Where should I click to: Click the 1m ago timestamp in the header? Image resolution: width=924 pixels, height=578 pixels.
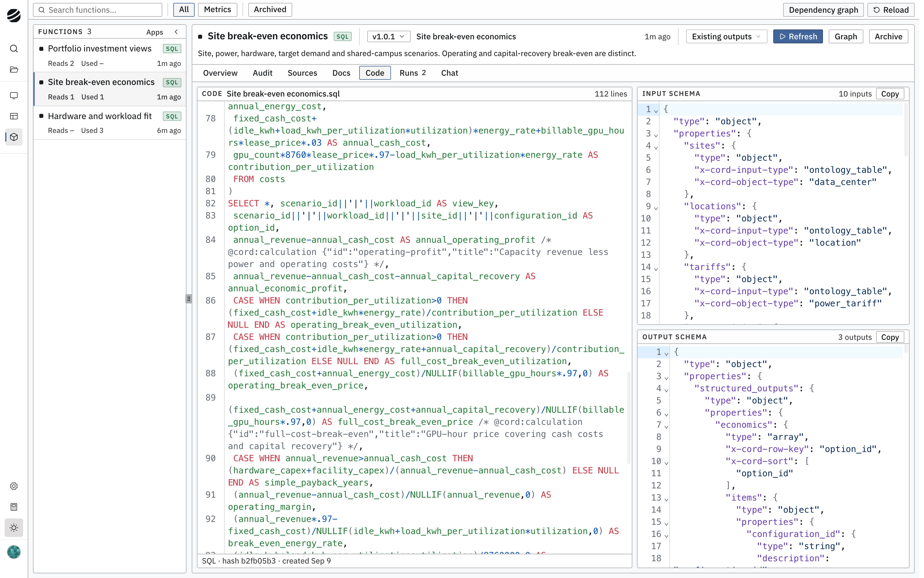coord(657,37)
